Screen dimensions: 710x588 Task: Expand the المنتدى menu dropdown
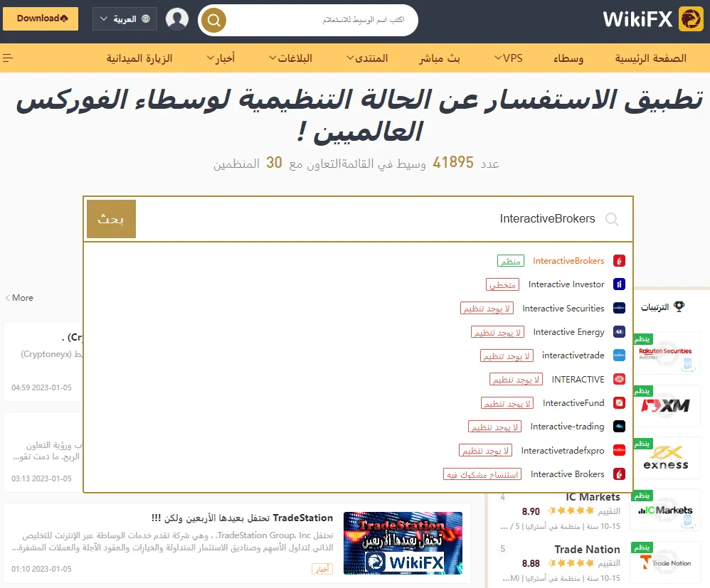coord(367,58)
